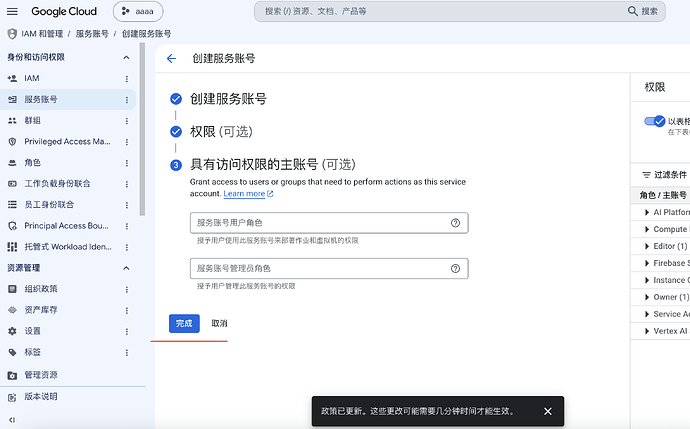690x429 pixels.
Task: Open more options for 标签 row
Action: (127, 353)
